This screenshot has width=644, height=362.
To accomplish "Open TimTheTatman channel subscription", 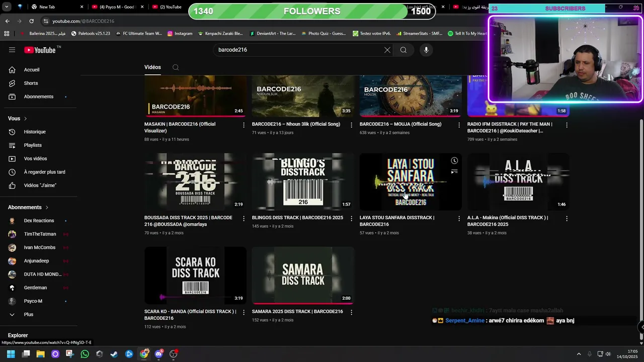I will [x=39, y=234].
